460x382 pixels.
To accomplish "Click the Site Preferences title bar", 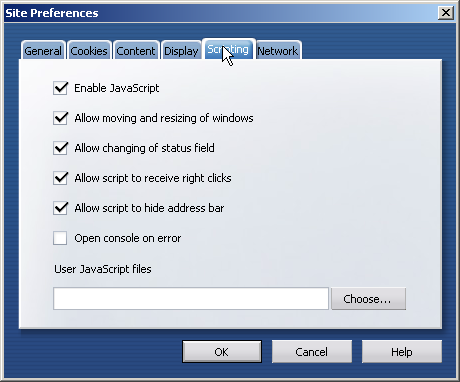I will pos(220,13).
